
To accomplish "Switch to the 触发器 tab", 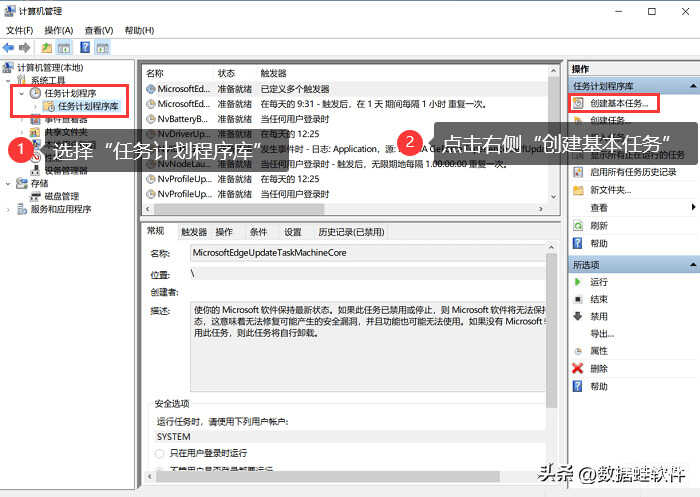I will [193, 232].
